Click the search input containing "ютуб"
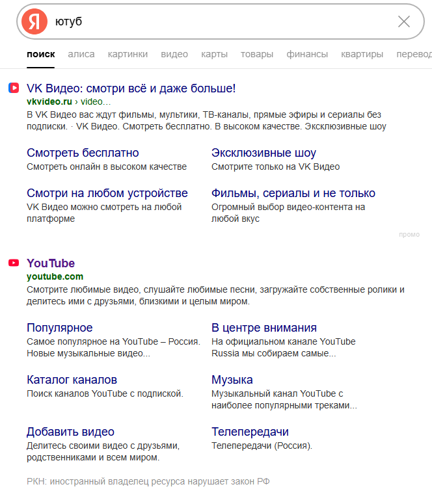 point(222,21)
